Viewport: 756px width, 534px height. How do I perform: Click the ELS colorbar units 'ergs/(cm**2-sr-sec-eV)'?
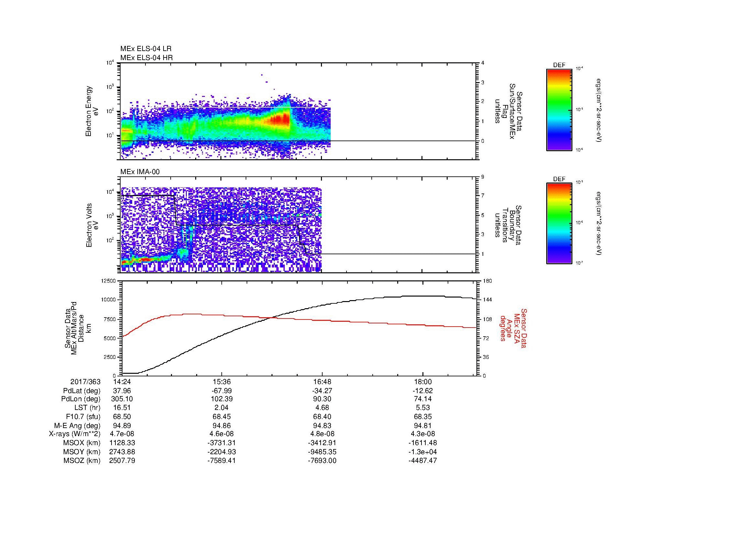click(599, 110)
